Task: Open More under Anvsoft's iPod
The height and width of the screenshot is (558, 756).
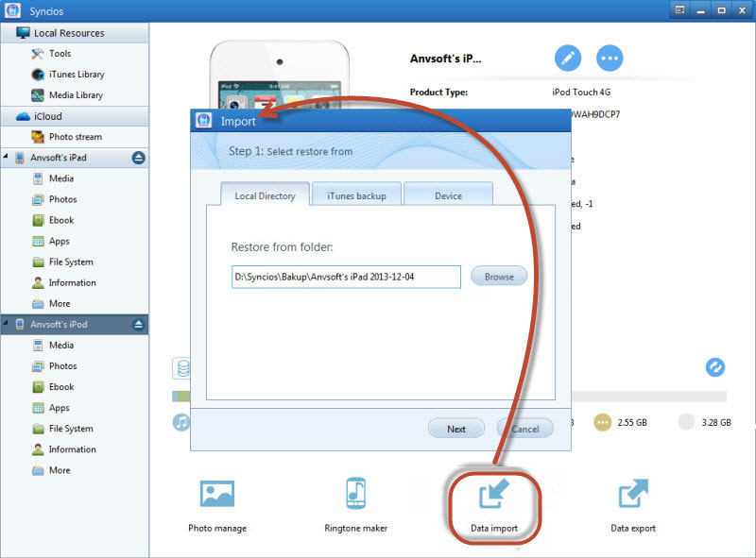Action: pyautogui.click(x=51, y=470)
